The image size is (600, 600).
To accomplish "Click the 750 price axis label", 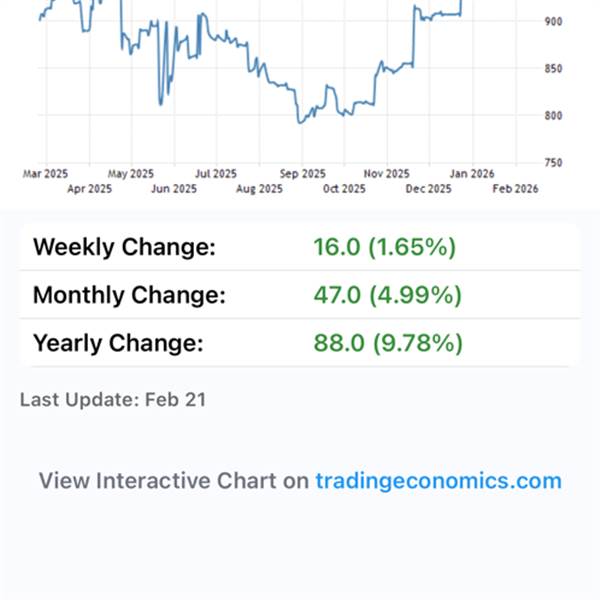I will (x=553, y=163).
